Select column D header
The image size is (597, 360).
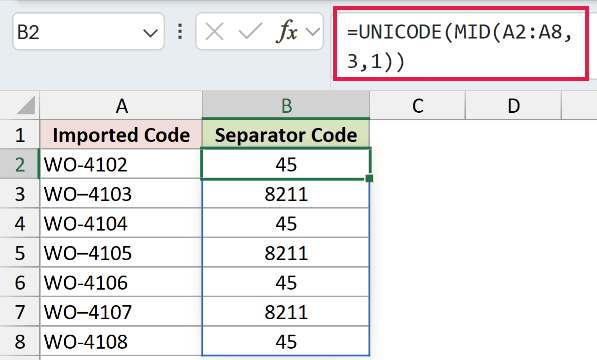pos(513,105)
